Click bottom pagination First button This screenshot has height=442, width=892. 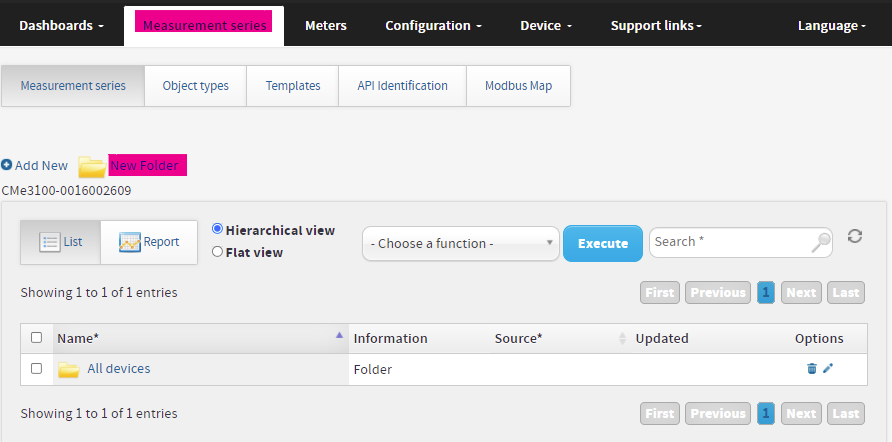coord(660,414)
